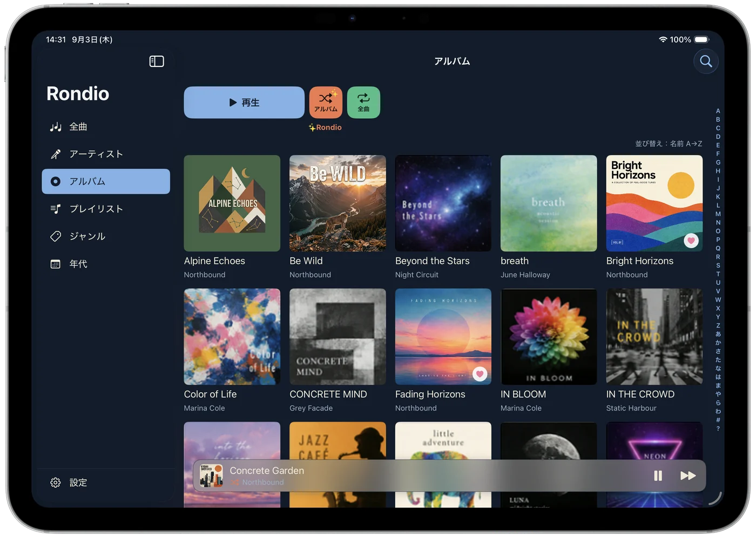Open the IN BLOOM album cover
Image resolution: width=756 pixels, height=538 pixels.
click(x=549, y=337)
